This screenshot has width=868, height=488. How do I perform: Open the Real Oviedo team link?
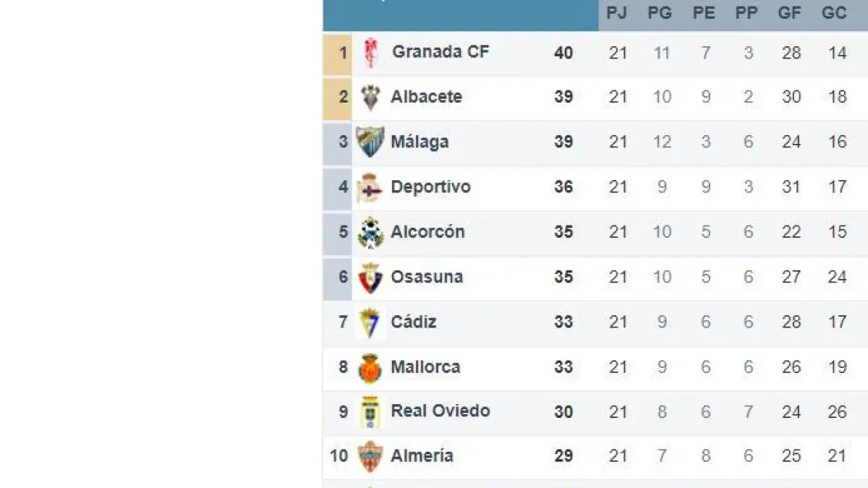point(441,411)
